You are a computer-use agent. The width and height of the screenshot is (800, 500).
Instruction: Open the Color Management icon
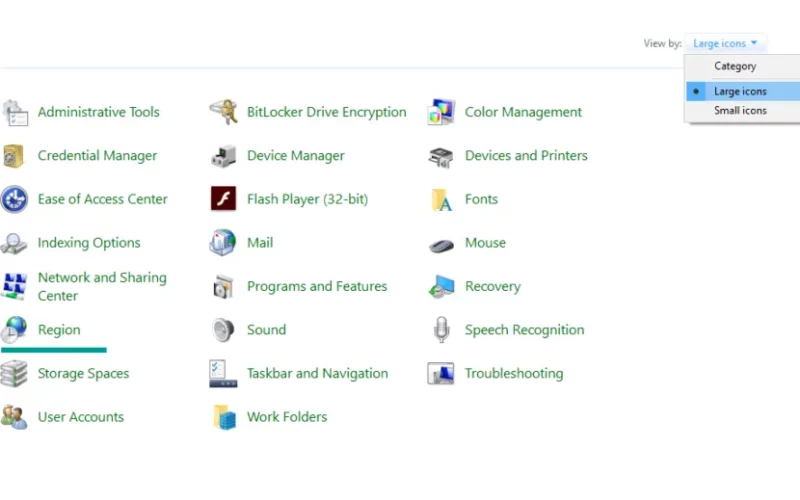pos(441,112)
